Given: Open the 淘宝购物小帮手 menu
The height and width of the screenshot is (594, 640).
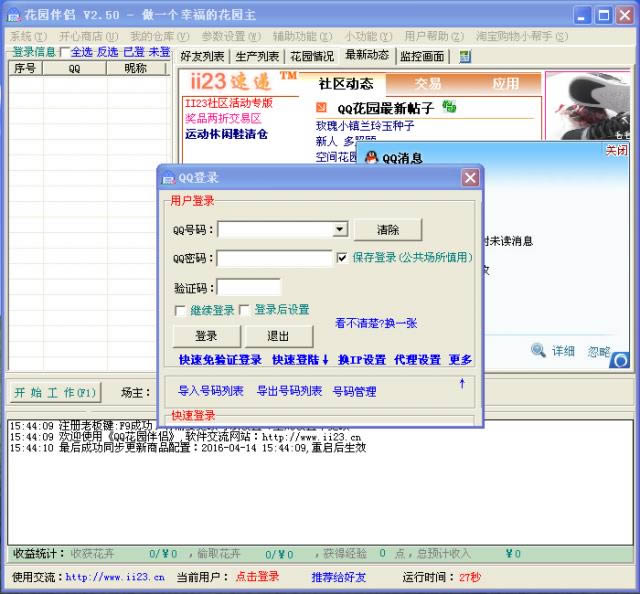Looking at the screenshot, I should click(x=522, y=36).
